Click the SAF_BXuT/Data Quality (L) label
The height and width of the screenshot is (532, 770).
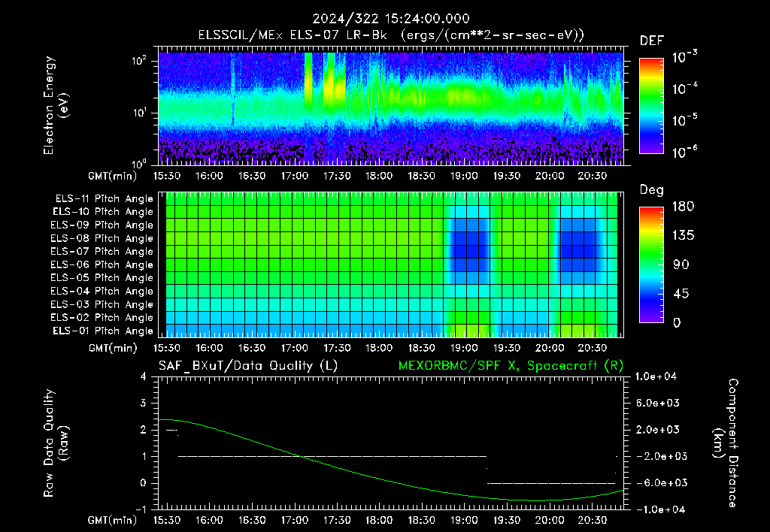click(x=248, y=366)
